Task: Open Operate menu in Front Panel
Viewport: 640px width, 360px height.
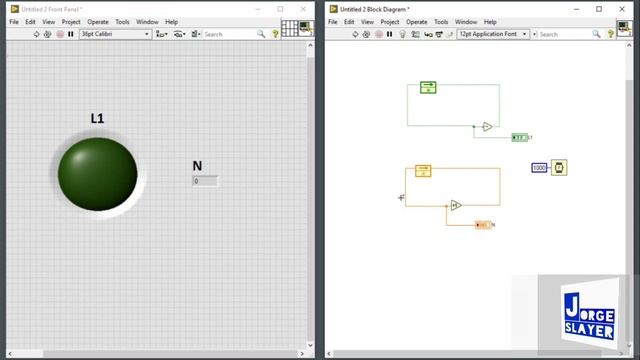Action: 98,22
